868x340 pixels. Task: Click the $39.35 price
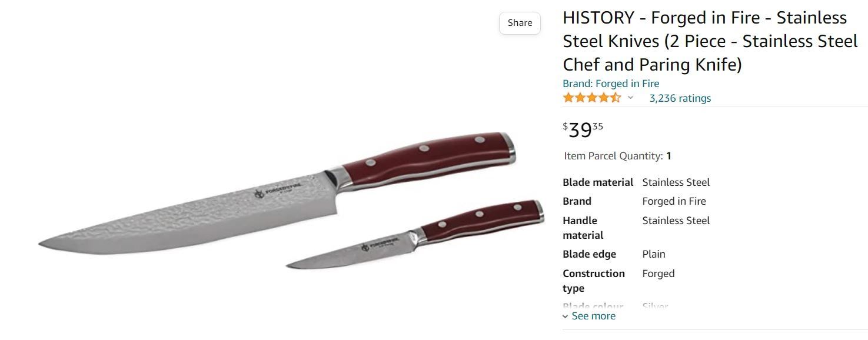[583, 129]
